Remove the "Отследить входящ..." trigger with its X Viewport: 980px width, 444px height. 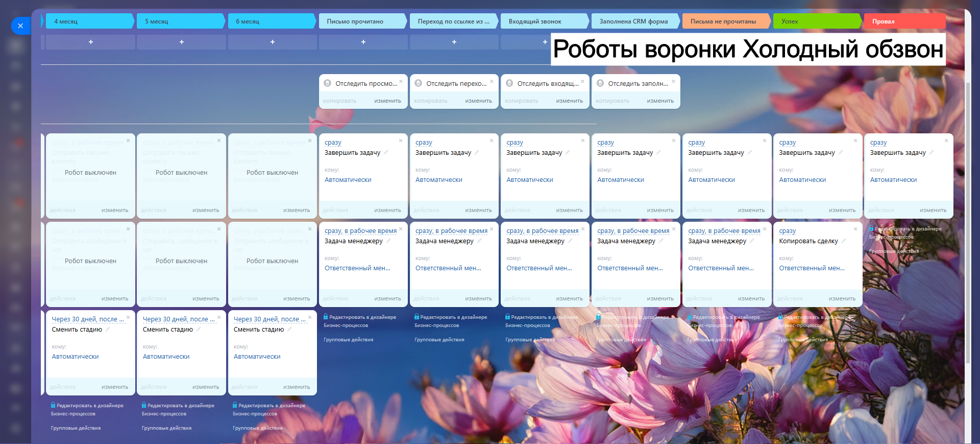pyautogui.click(x=582, y=81)
